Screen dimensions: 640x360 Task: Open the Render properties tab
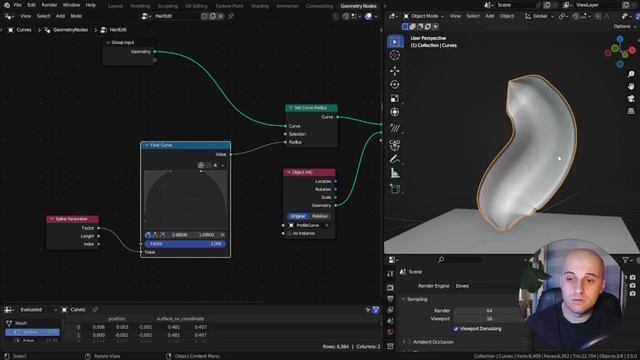click(391, 288)
